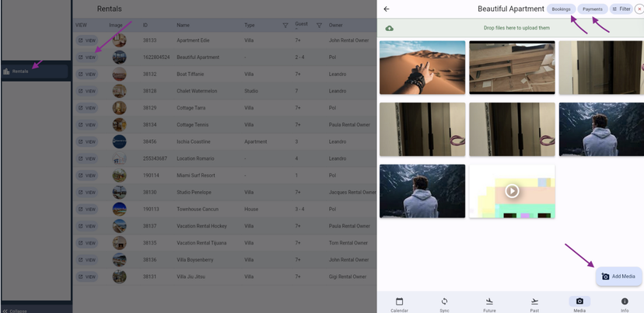Select the Townhouse Cancun House type cell
Screen dimensions: 644x313
[250, 209]
